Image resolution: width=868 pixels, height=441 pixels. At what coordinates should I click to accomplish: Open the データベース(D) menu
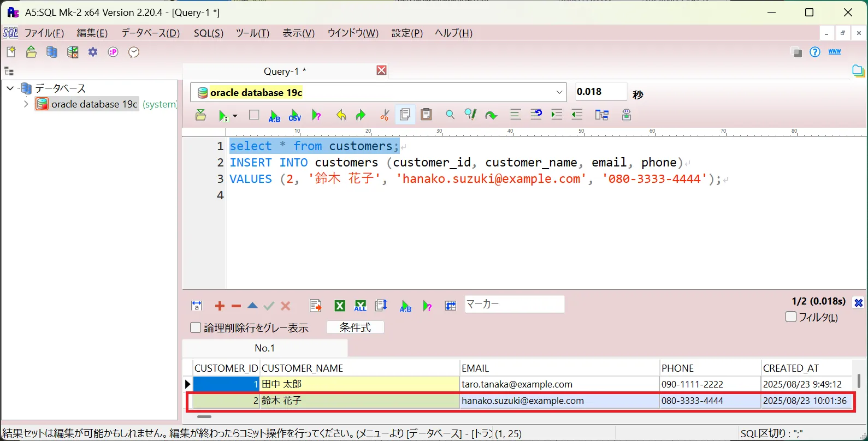tap(150, 33)
